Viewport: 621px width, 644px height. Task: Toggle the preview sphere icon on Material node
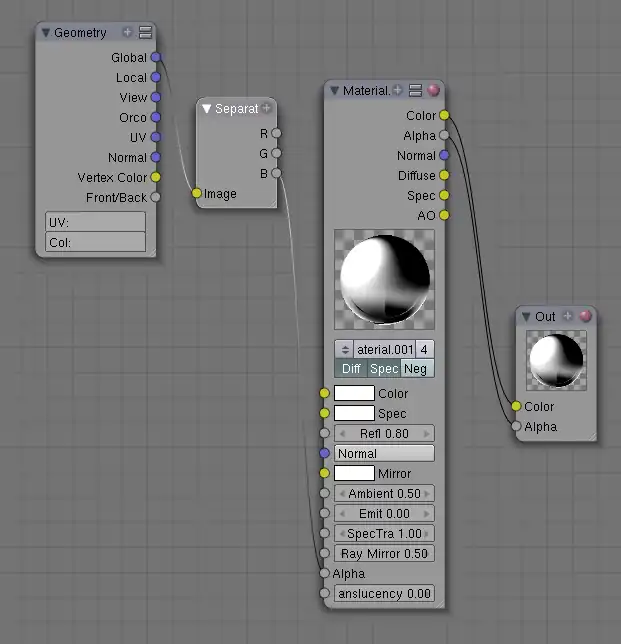click(x=433, y=90)
